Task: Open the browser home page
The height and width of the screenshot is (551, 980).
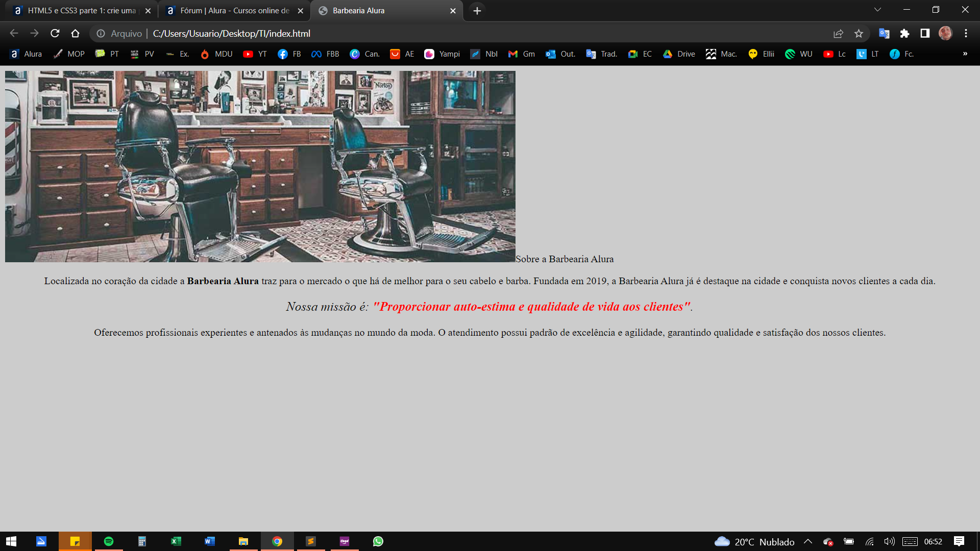Action: [75, 33]
